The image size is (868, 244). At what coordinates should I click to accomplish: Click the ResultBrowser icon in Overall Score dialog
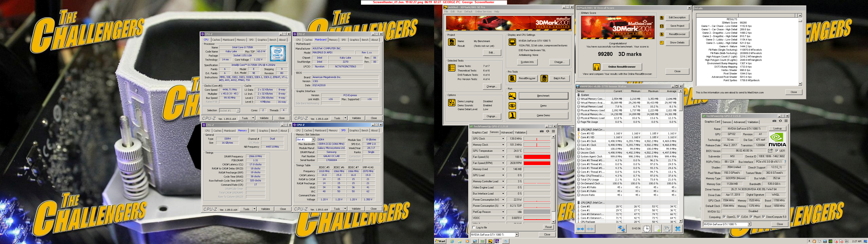click(x=662, y=34)
